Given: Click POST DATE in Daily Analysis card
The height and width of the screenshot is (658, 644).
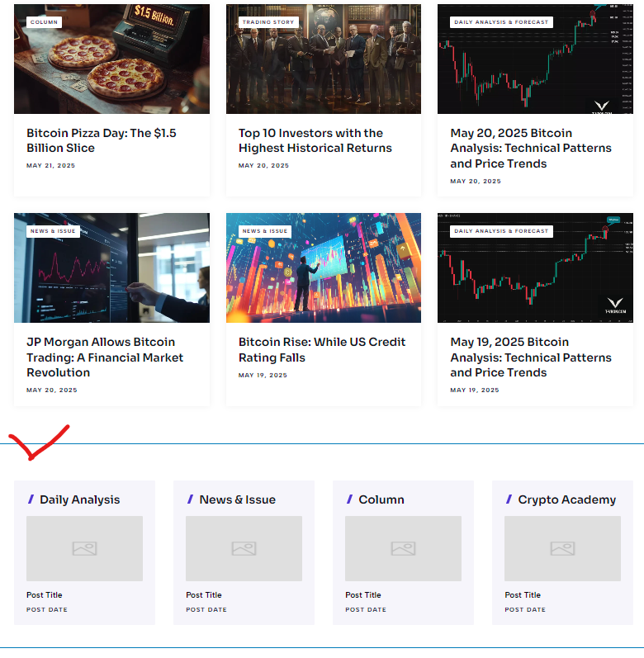Looking at the screenshot, I should (47, 610).
